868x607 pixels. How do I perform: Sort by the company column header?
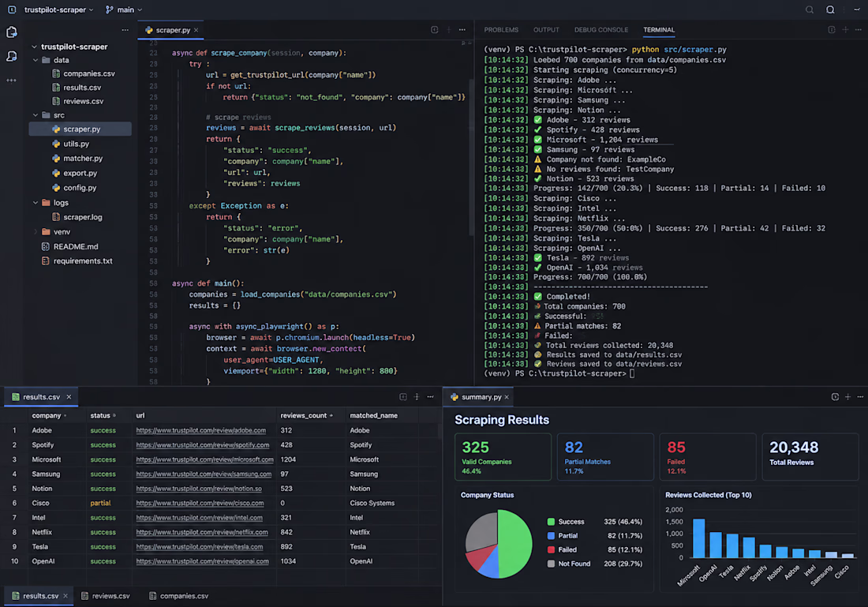(x=49, y=415)
